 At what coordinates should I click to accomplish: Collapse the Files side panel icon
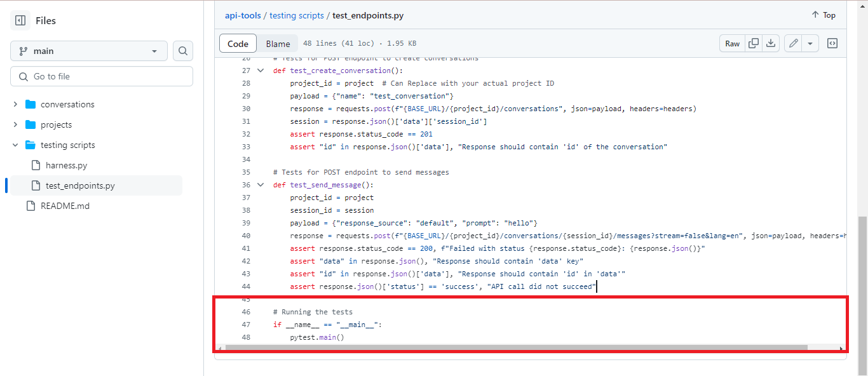pos(20,20)
